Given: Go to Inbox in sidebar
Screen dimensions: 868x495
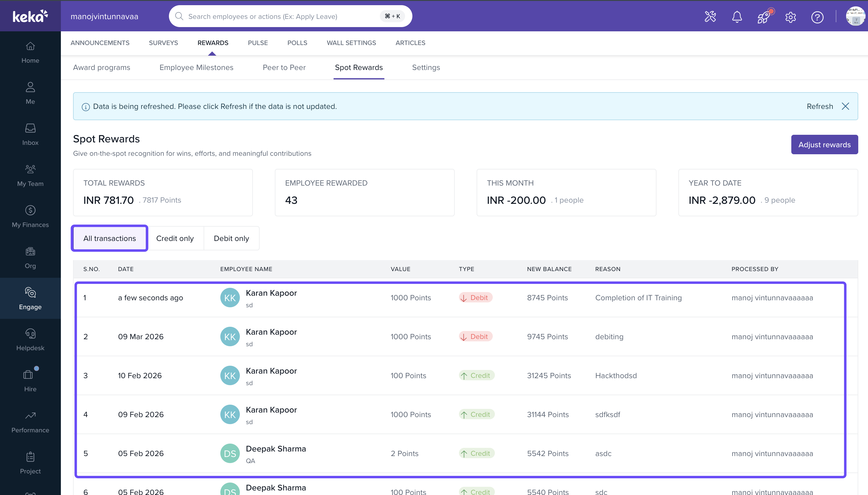Looking at the screenshot, I should pos(30,134).
